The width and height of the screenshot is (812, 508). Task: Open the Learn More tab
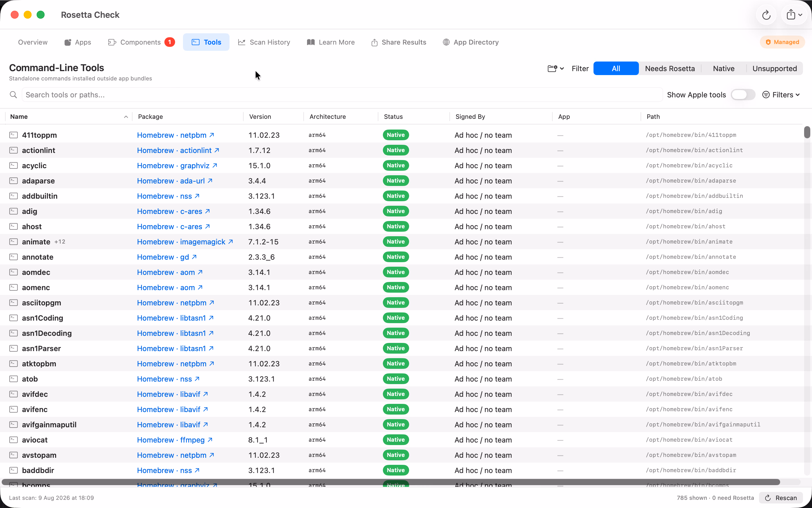point(331,42)
